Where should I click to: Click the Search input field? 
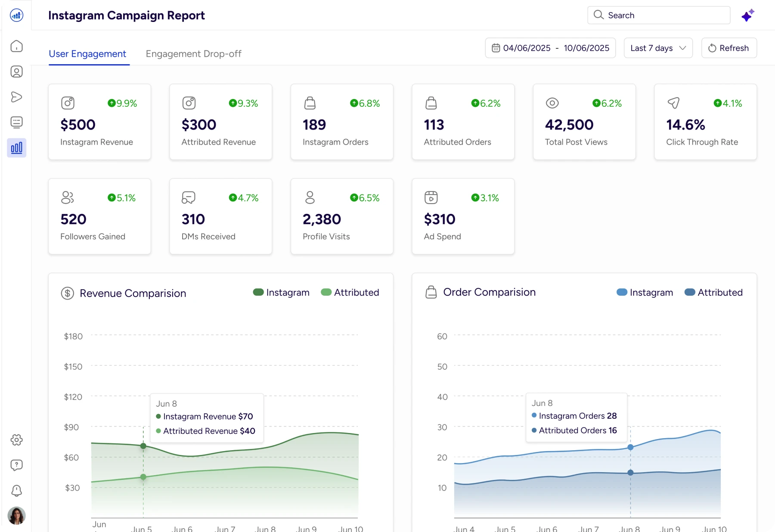click(659, 15)
